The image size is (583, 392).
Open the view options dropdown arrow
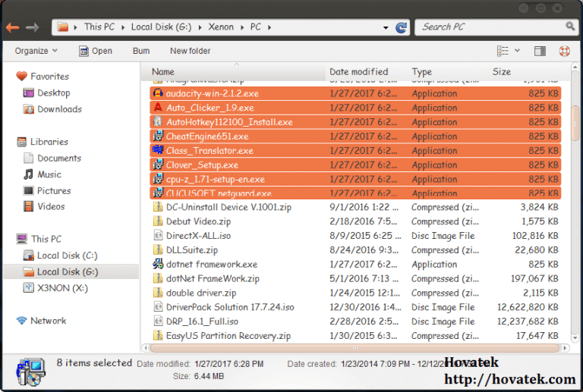pos(518,51)
